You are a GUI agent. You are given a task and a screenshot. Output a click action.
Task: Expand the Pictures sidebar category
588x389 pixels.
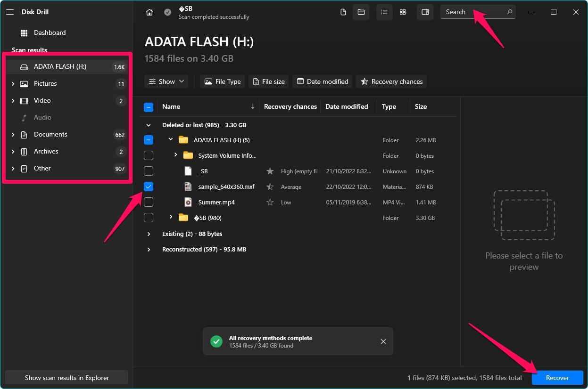click(x=13, y=84)
